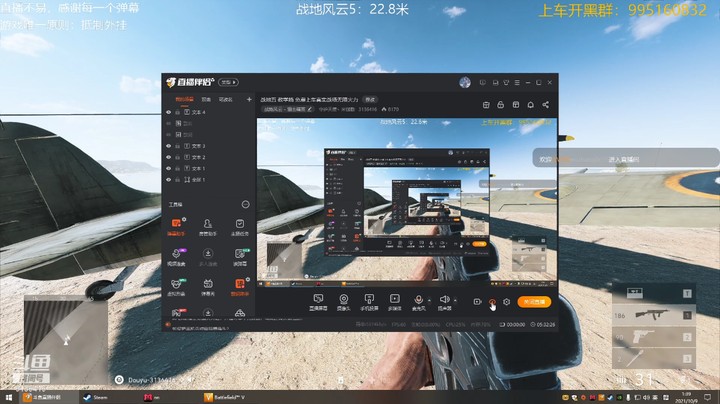Lock the 文本 2 layer
Viewport: 720px width, 404px height.
point(177,157)
